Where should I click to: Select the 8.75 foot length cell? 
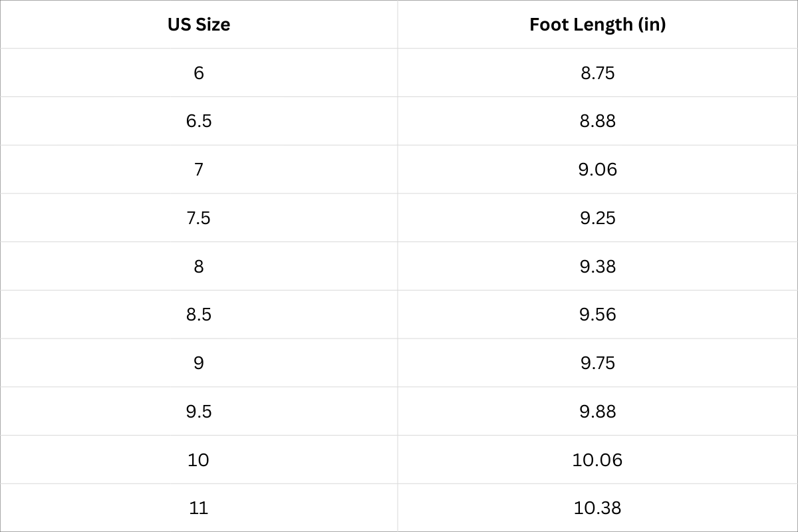(597, 72)
